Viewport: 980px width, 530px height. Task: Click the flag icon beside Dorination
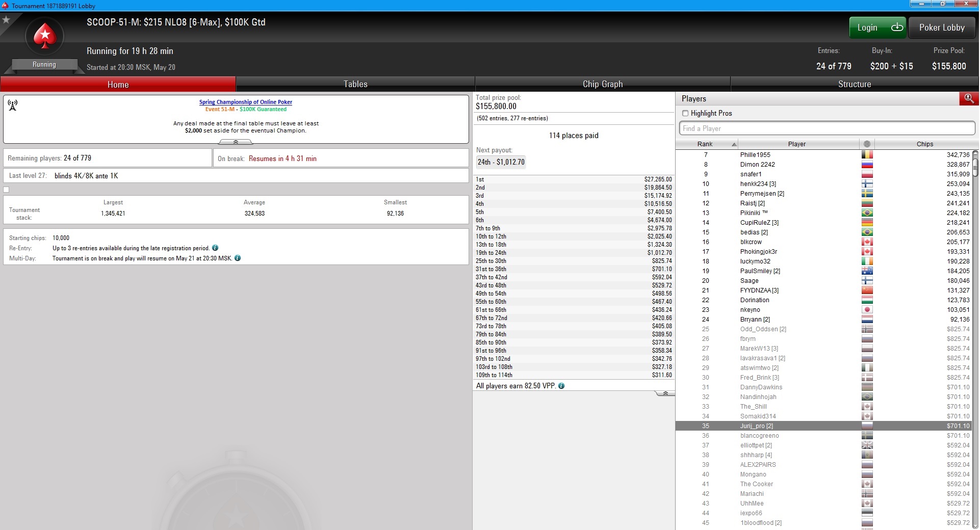(867, 300)
